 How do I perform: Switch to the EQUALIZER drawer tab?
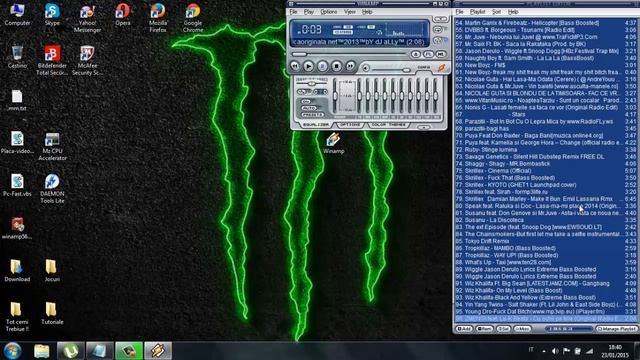[316, 124]
